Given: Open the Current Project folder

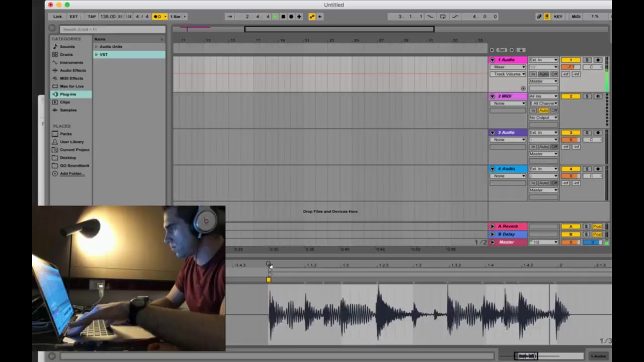Looking at the screenshot, I should [74, 150].
